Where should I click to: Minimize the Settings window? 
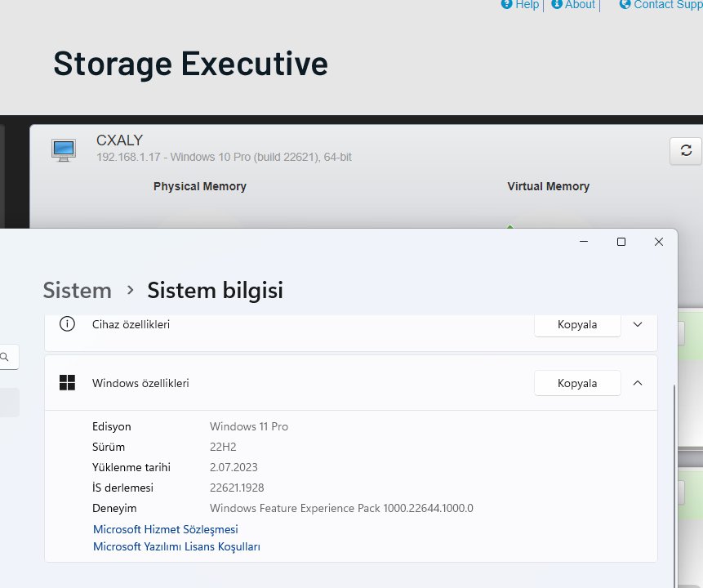click(x=584, y=242)
